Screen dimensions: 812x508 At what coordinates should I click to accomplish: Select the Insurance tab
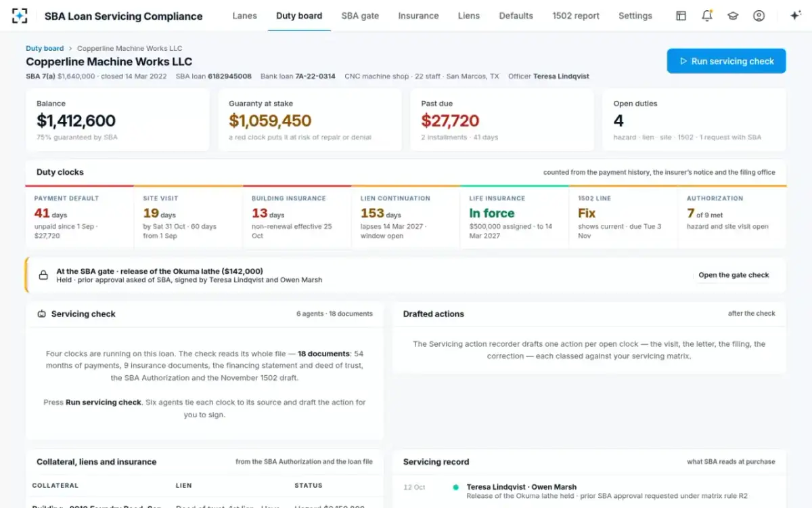(x=418, y=16)
